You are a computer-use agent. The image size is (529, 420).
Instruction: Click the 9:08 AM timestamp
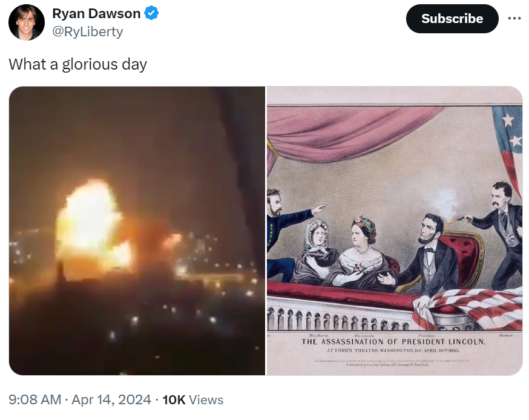tap(34, 400)
